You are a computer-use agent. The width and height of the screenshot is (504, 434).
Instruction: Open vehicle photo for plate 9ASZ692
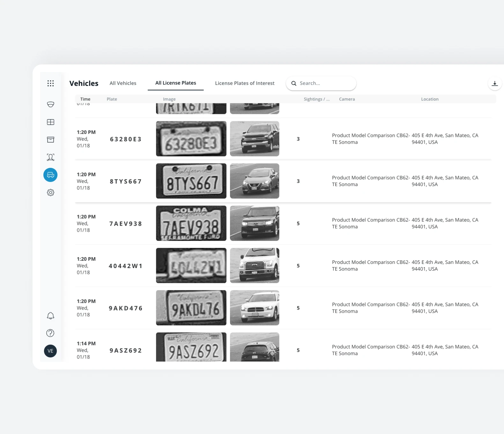click(255, 347)
